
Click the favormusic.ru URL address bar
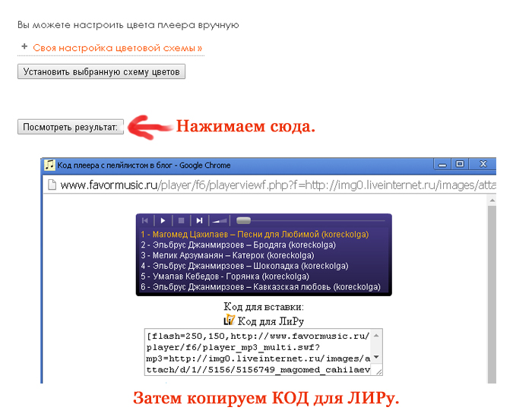pyautogui.click(x=277, y=185)
